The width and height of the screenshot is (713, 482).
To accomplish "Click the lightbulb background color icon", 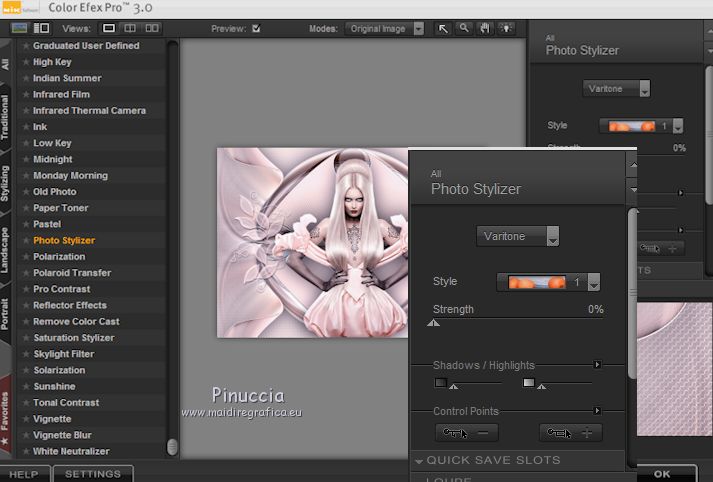I will click(507, 29).
